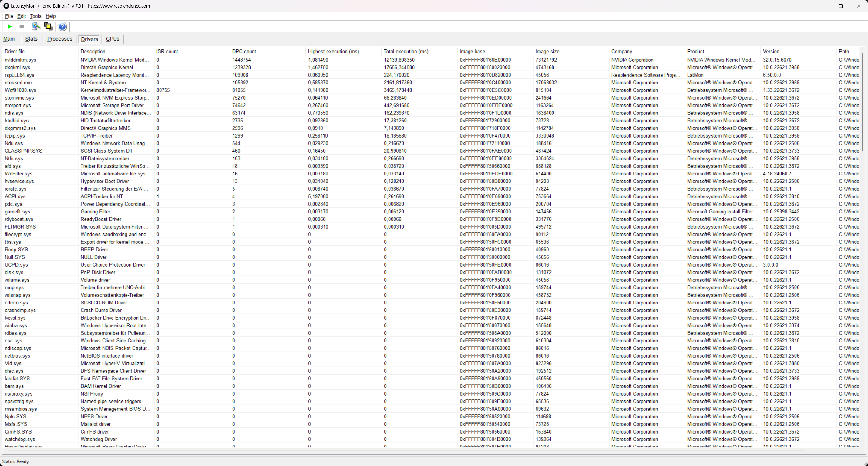Click the yellow overlapping windows toolbar icon

tap(49, 26)
